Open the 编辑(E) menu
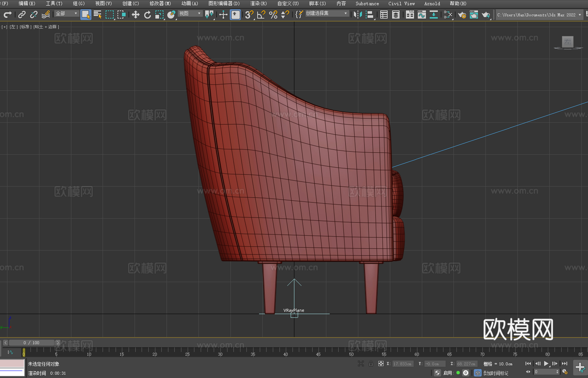 click(27, 3)
